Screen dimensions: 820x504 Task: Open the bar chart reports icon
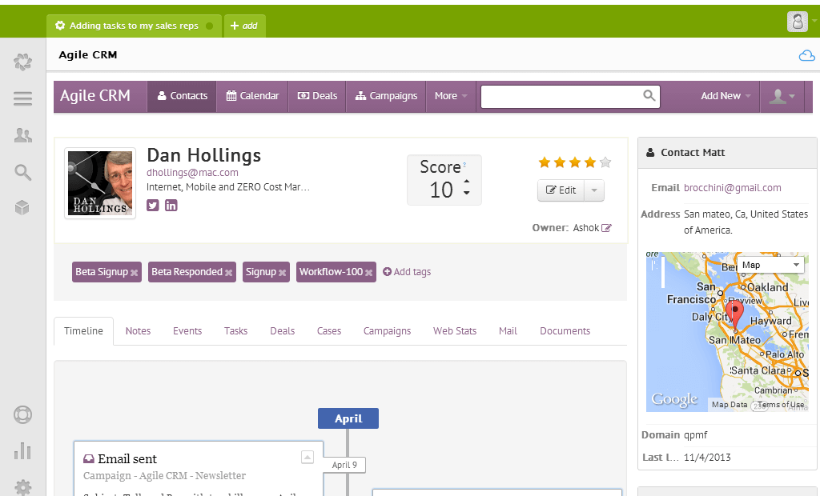tap(22, 450)
